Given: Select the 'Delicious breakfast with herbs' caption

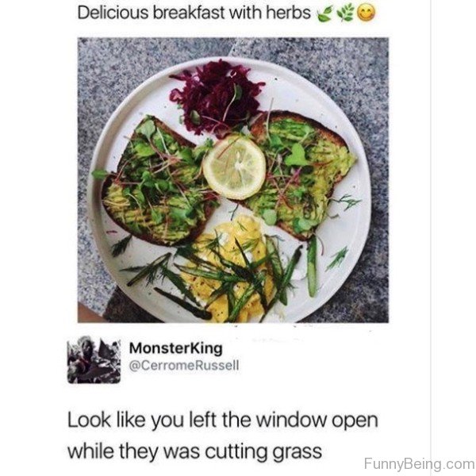Looking at the screenshot, I should pyautogui.click(x=194, y=13).
